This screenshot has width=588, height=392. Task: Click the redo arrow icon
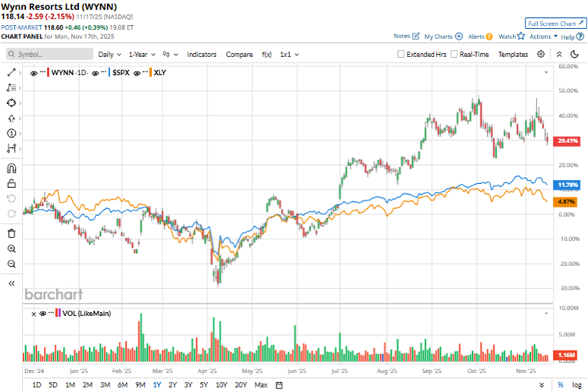pos(11,214)
